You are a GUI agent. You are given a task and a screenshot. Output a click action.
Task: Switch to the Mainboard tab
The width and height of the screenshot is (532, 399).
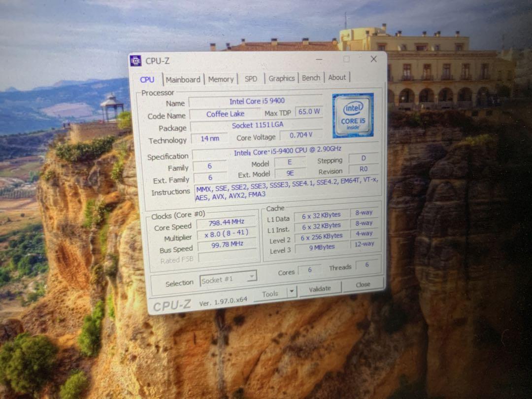coord(183,80)
